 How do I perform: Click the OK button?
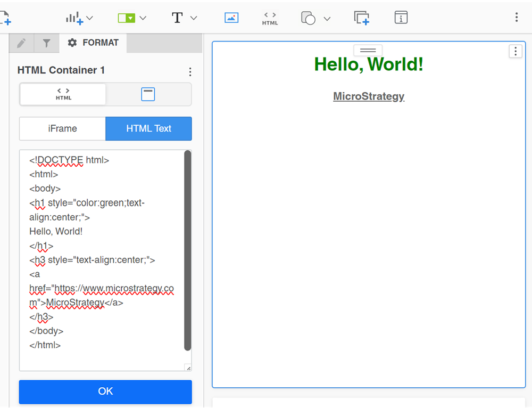click(x=105, y=391)
